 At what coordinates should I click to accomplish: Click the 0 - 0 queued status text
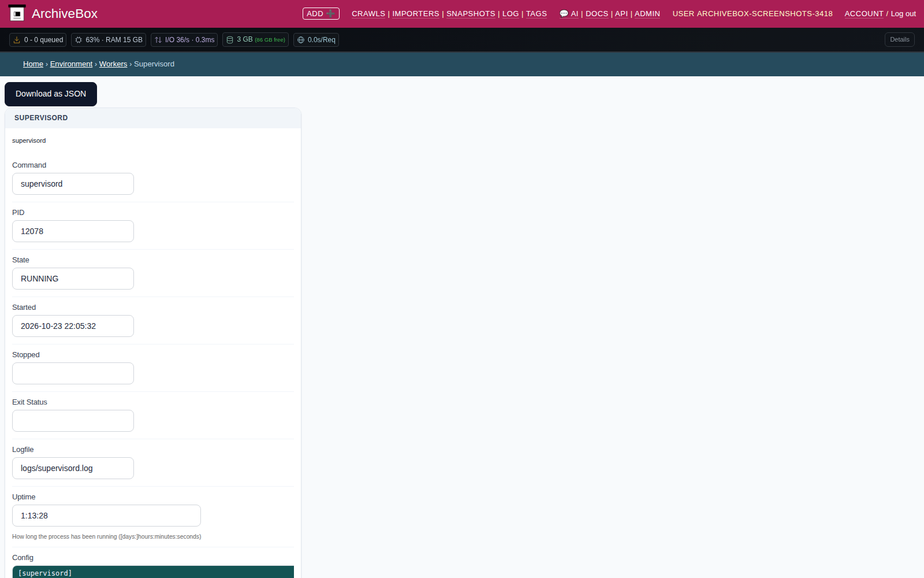pos(44,40)
